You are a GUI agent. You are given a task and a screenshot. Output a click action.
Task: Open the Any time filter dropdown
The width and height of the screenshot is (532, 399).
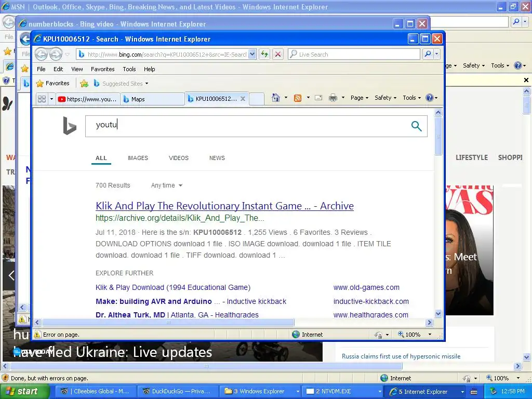167,185
